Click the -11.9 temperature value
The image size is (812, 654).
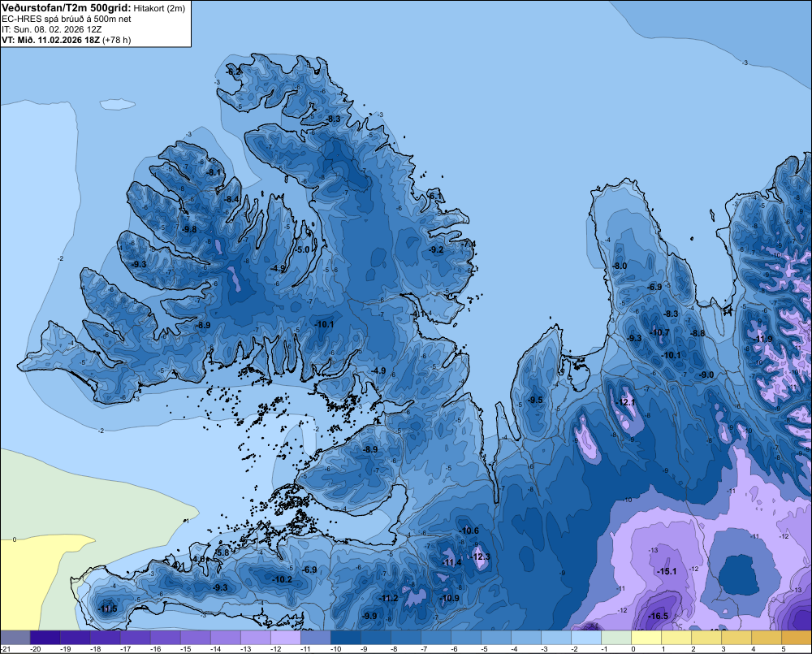coord(762,340)
